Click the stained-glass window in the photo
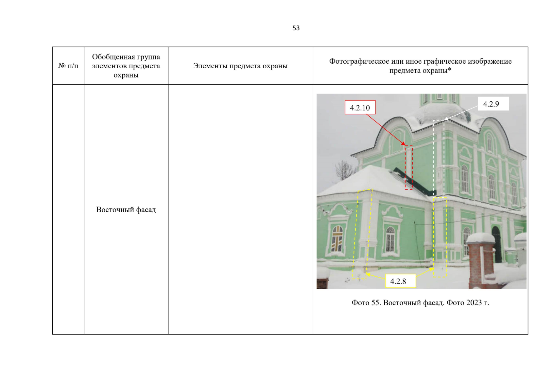This screenshot has height=392, width=555. [337, 239]
